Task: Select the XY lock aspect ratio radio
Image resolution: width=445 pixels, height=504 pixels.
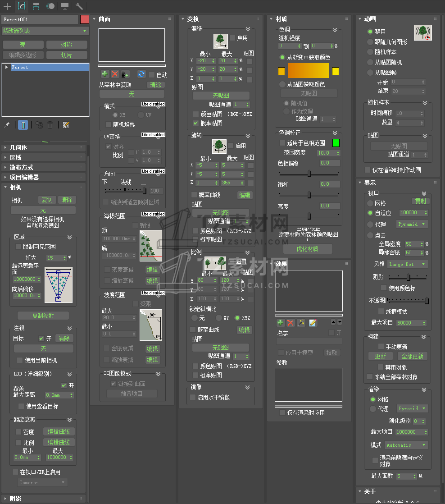Action: click(x=219, y=317)
